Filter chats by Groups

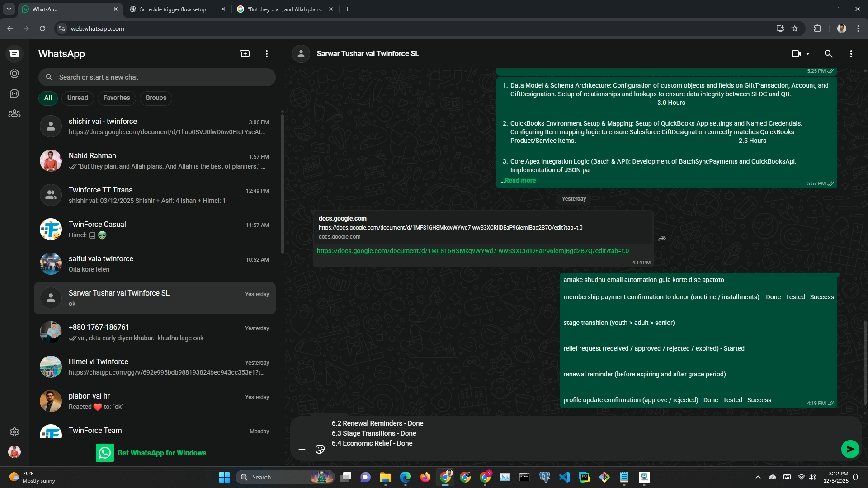point(156,98)
